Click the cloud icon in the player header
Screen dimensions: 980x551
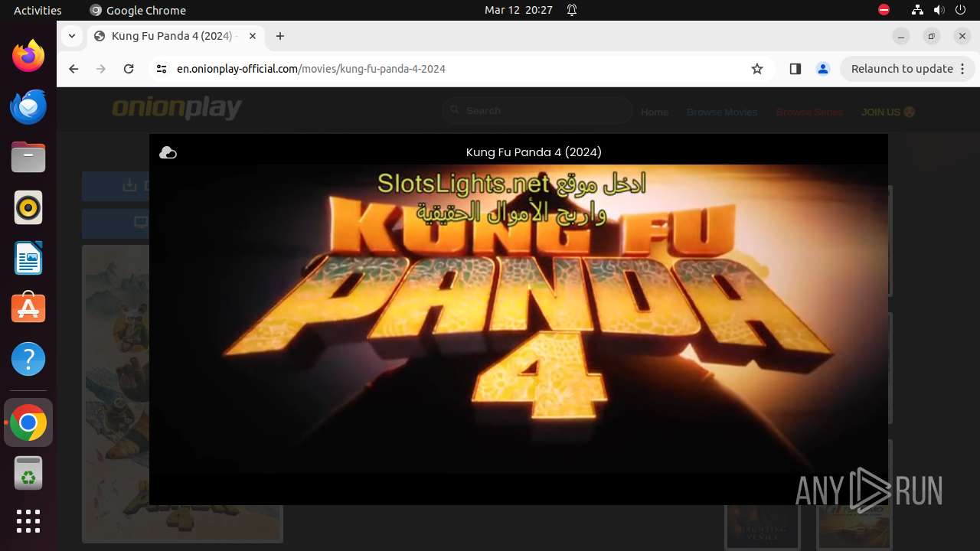click(168, 153)
